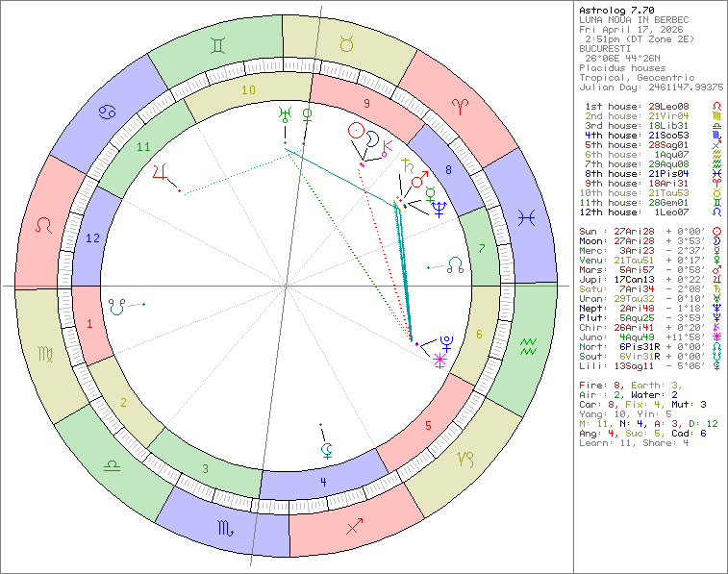Click the Leo sign on the outer ring

coord(44,226)
